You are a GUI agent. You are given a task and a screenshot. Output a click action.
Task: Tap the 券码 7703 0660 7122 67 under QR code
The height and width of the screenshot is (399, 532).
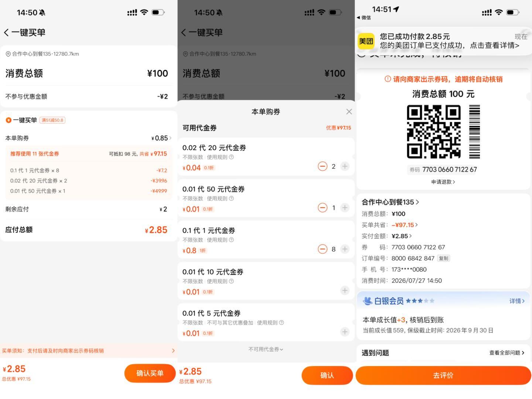(443, 170)
